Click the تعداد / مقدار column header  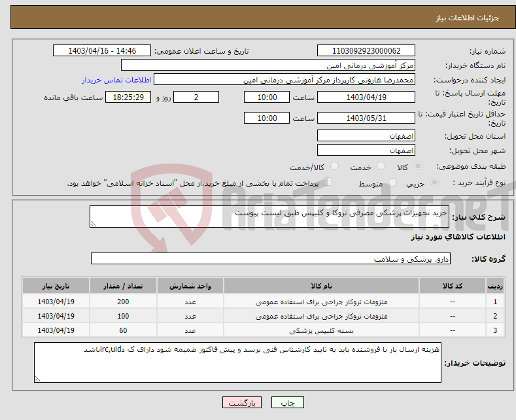[123, 286]
